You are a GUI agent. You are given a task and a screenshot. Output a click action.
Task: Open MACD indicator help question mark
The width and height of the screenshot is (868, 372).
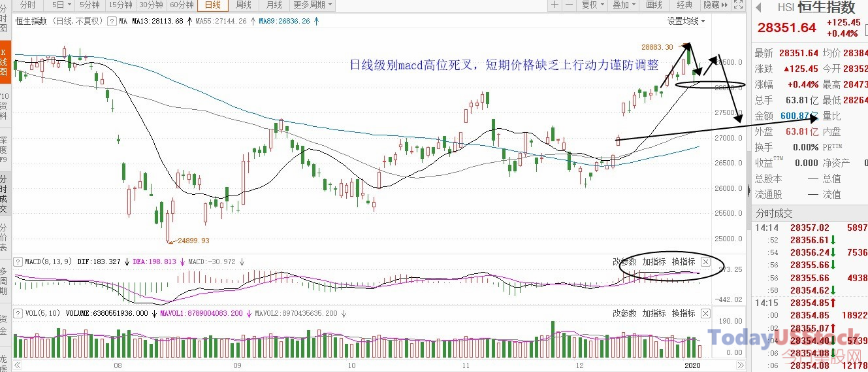[18, 262]
